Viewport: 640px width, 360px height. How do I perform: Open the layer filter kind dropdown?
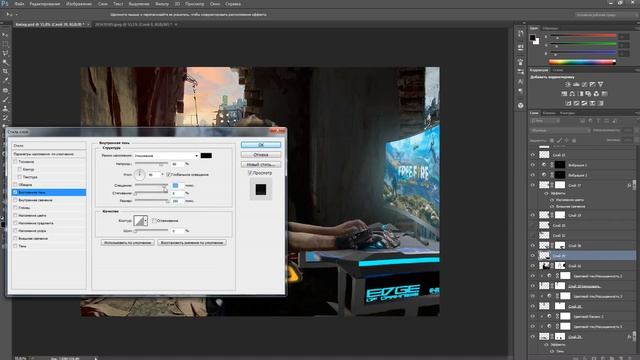coord(545,121)
